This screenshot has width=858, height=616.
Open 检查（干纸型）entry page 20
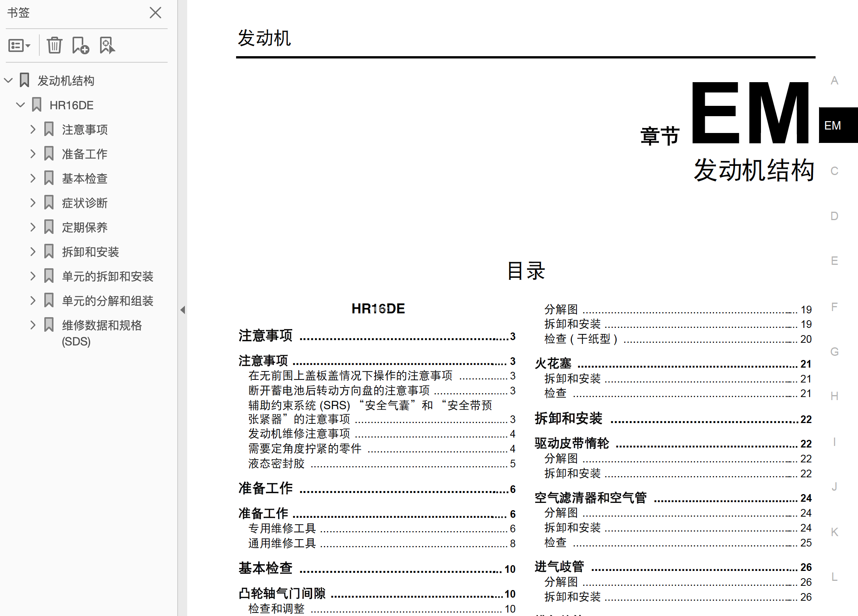click(x=678, y=339)
